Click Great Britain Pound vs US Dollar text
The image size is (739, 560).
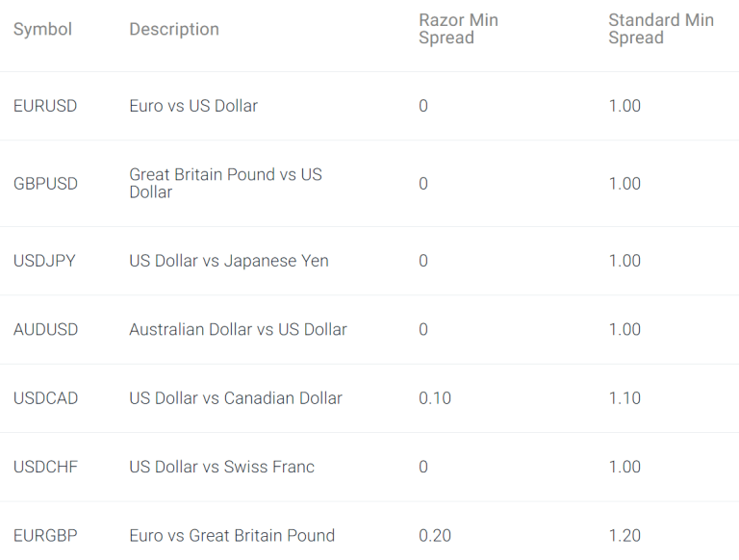coord(225,183)
